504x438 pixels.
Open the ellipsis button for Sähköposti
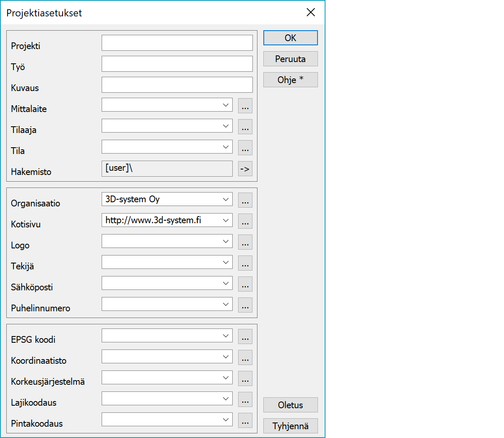tap(245, 284)
